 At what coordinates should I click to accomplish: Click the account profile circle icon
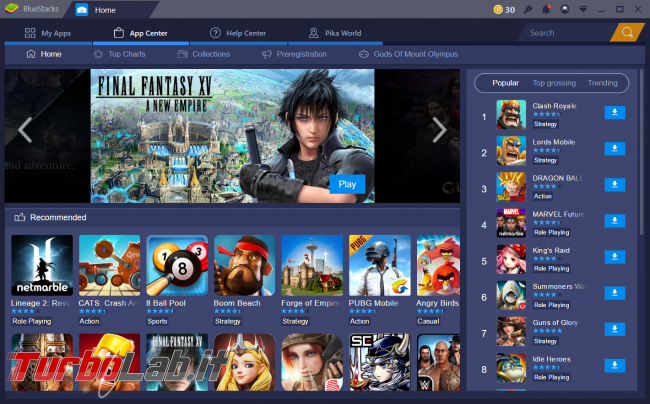(x=565, y=9)
